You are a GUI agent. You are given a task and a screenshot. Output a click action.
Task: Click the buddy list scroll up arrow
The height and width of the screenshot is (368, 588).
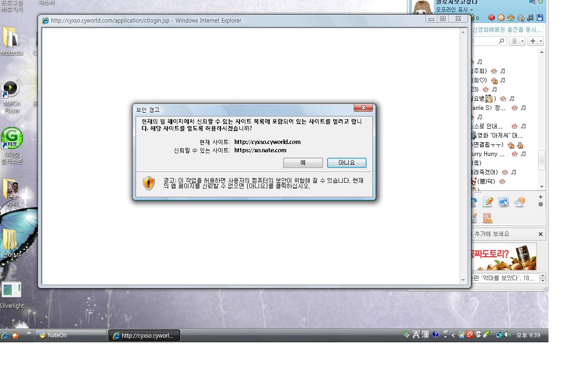[x=542, y=52]
